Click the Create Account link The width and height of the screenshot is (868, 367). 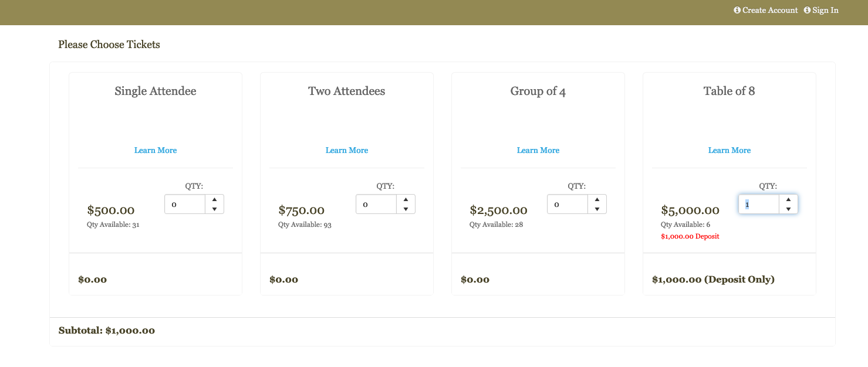click(x=770, y=10)
